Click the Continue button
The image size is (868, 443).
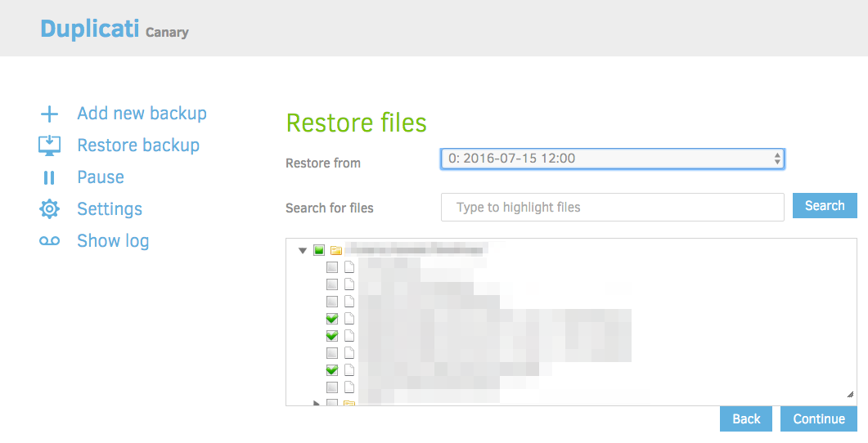click(819, 418)
